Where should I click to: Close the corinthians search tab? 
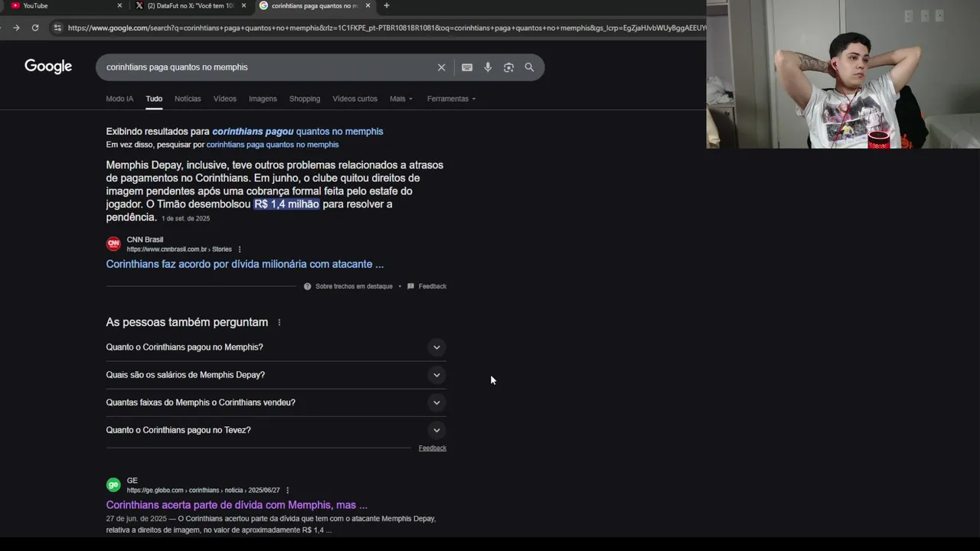point(367,5)
